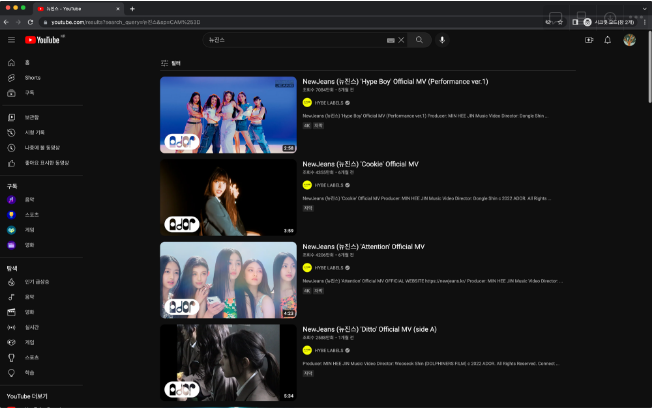The image size is (652, 409).
Task: Open title NewJeans 'Attention' Official MV
Action: [x=363, y=246]
